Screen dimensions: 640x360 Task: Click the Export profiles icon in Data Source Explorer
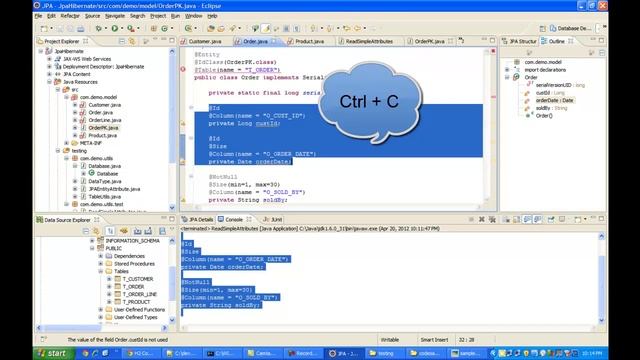(148, 231)
